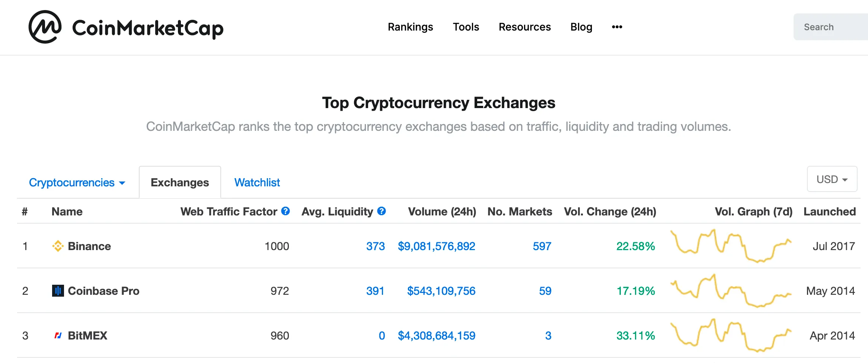Select the BitMEX logo icon
The width and height of the screenshot is (868, 363).
[x=58, y=335]
